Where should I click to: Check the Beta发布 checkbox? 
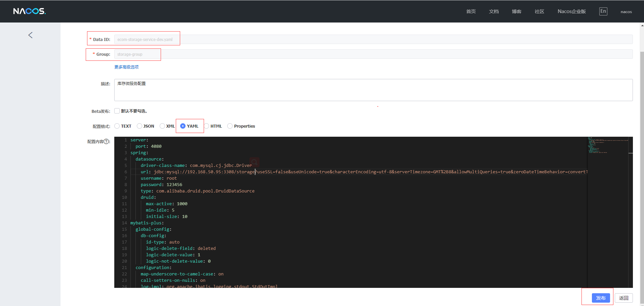[x=117, y=111]
